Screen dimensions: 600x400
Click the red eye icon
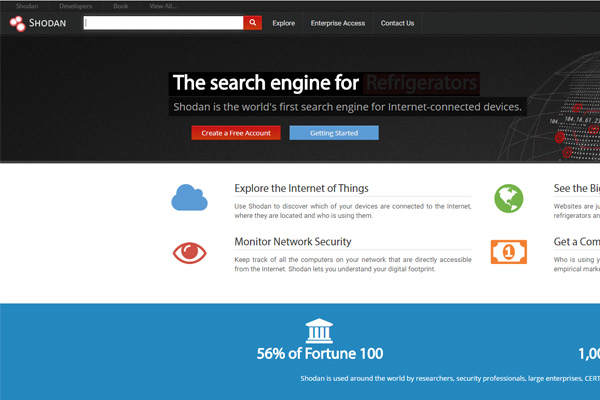coord(189,253)
